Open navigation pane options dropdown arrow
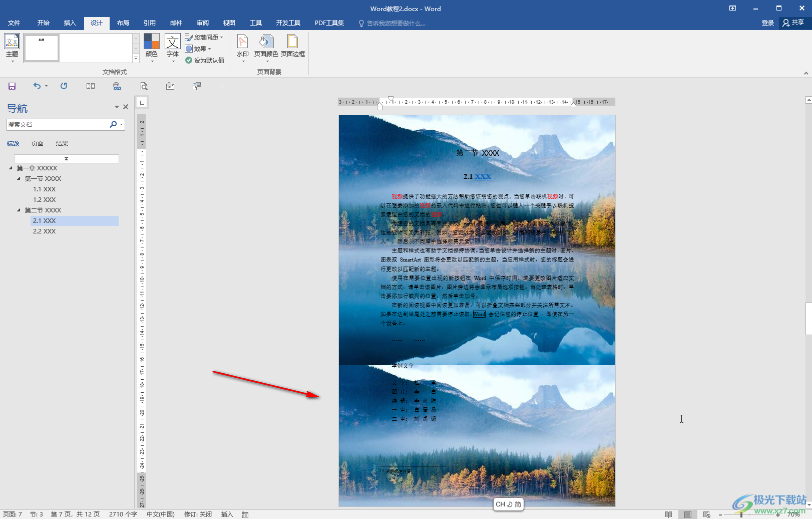This screenshot has height=519, width=812. click(x=117, y=107)
